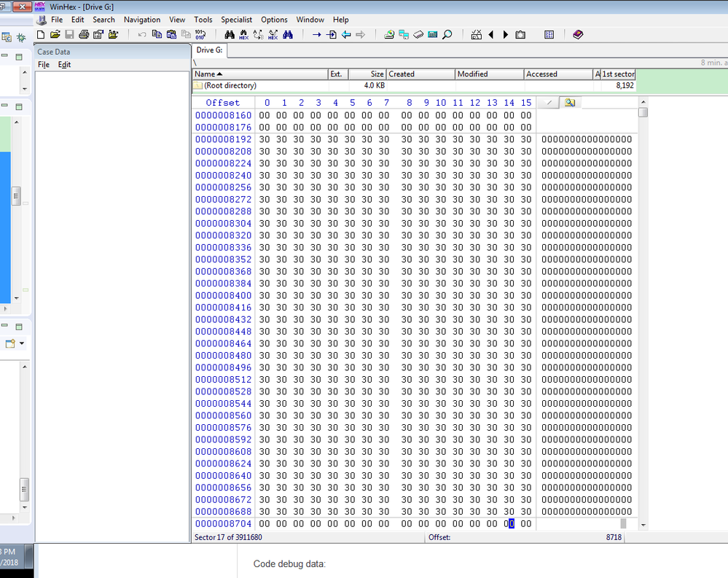
Task: Click the Go To Sector arrow-into-page icon
Action: pyautogui.click(x=332, y=34)
